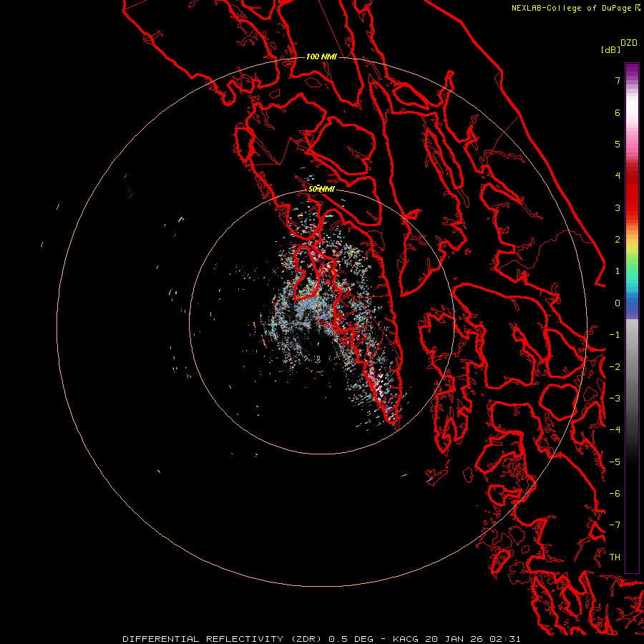This screenshot has height=644, width=644.
Task: Click the -6 value on color scale
Action: (x=615, y=493)
